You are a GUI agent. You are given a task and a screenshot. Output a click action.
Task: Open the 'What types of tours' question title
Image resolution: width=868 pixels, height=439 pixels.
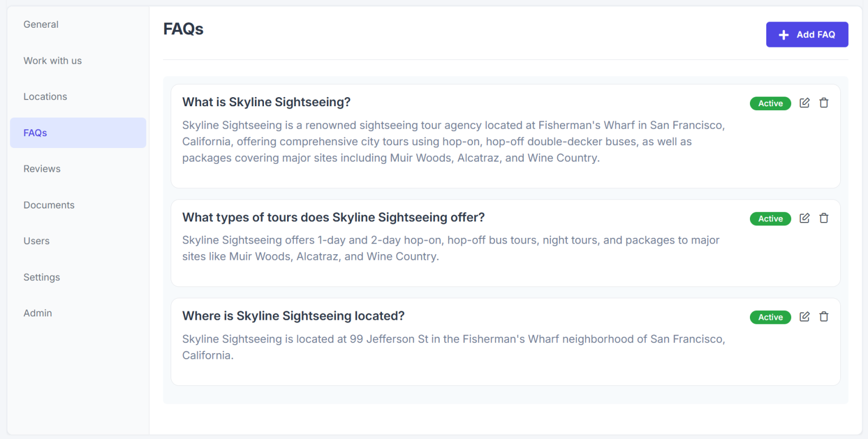pos(333,218)
